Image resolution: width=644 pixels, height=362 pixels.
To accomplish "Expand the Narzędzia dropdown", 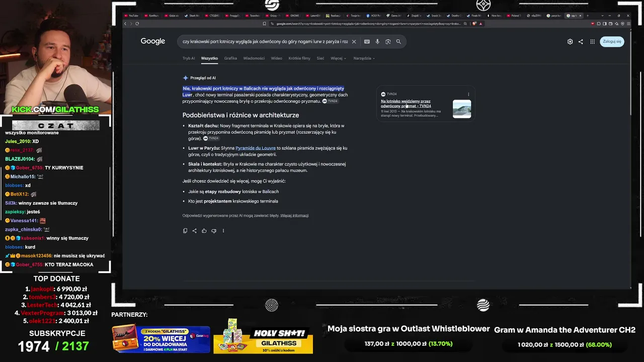I will click(364, 58).
